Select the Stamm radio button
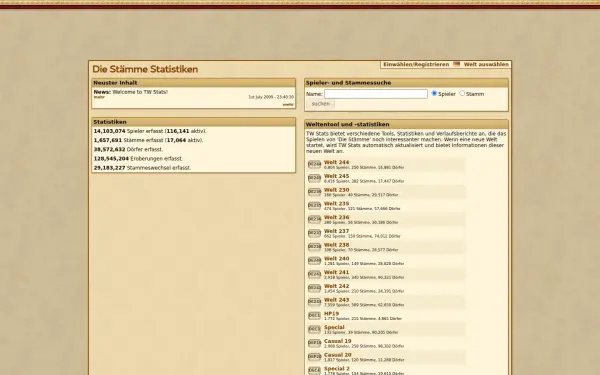This screenshot has height=375, width=600. [462, 93]
